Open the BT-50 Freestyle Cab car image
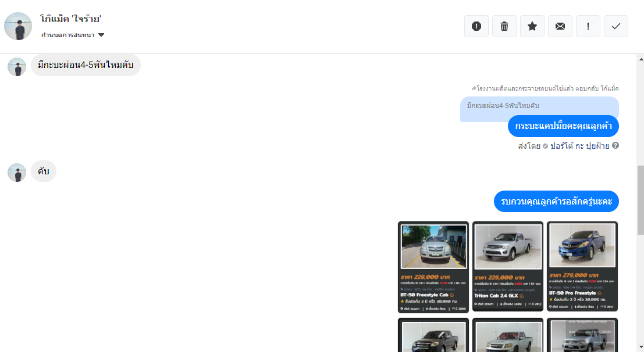The width and height of the screenshot is (644, 355). (x=433, y=267)
